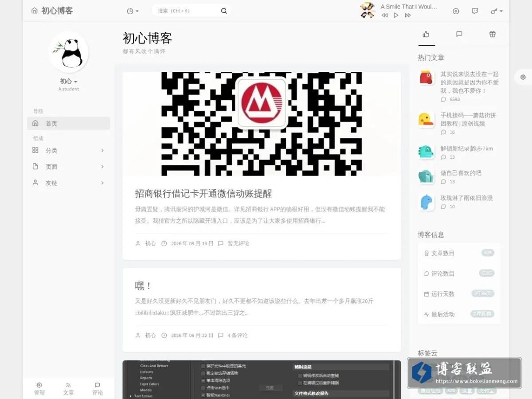Open hot article 手机接码——蘑菇街拼团教程
532x399 pixels.
469,119
